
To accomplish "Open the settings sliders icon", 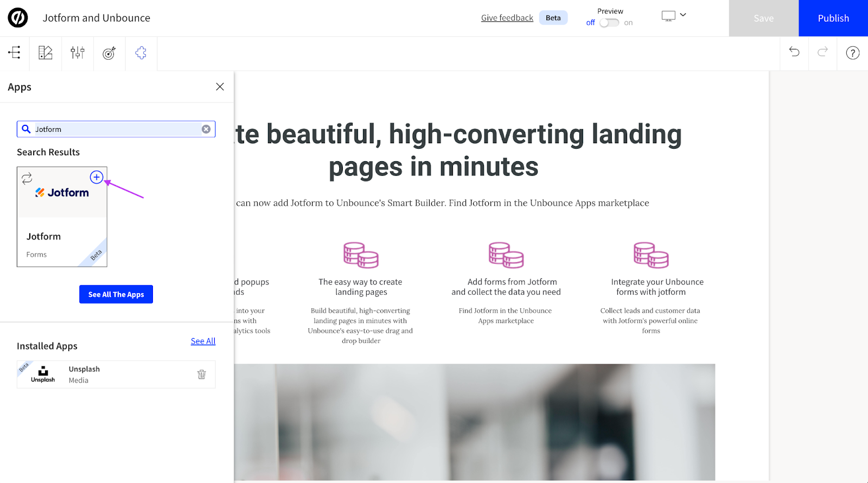I will click(78, 53).
